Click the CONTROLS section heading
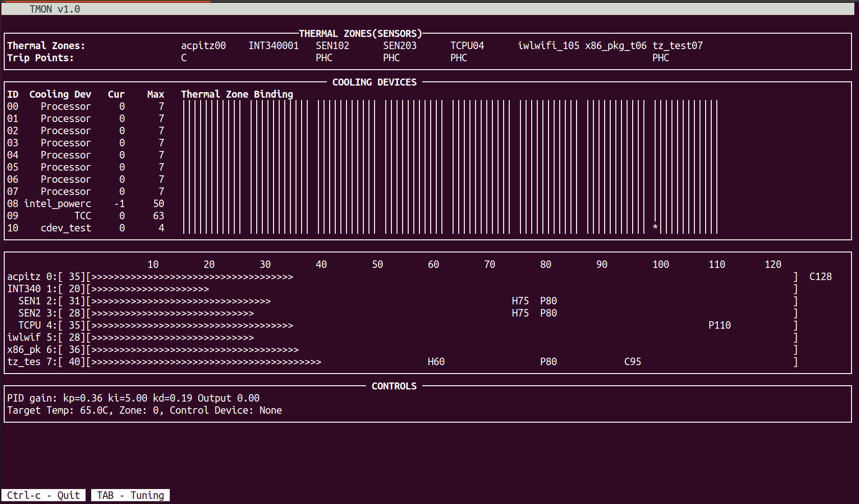This screenshot has width=859, height=504. [x=394, y=386]
